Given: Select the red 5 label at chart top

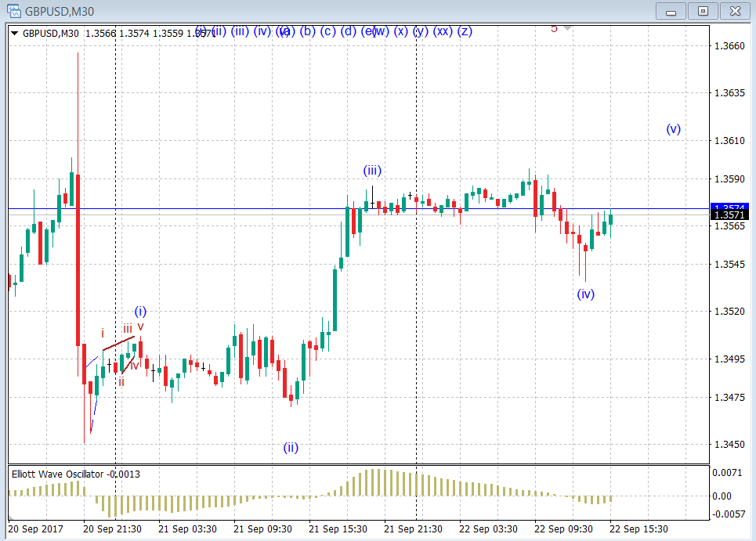Looking at the screenshot, I should 554,29.
